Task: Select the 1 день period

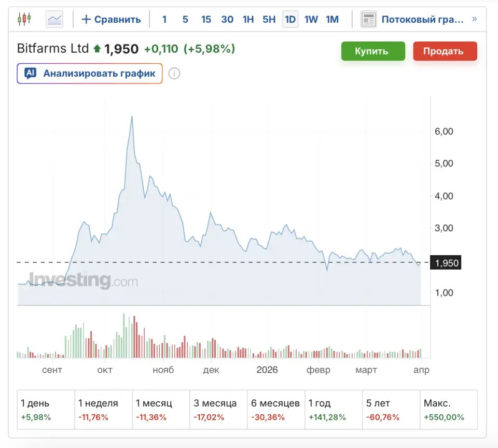Action: (46, 410)
